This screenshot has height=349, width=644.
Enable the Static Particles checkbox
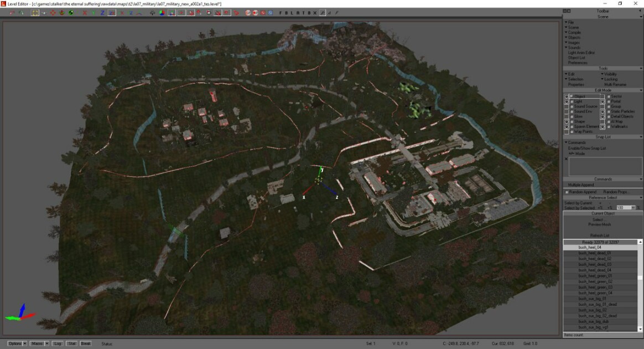(x=609, y=112)
